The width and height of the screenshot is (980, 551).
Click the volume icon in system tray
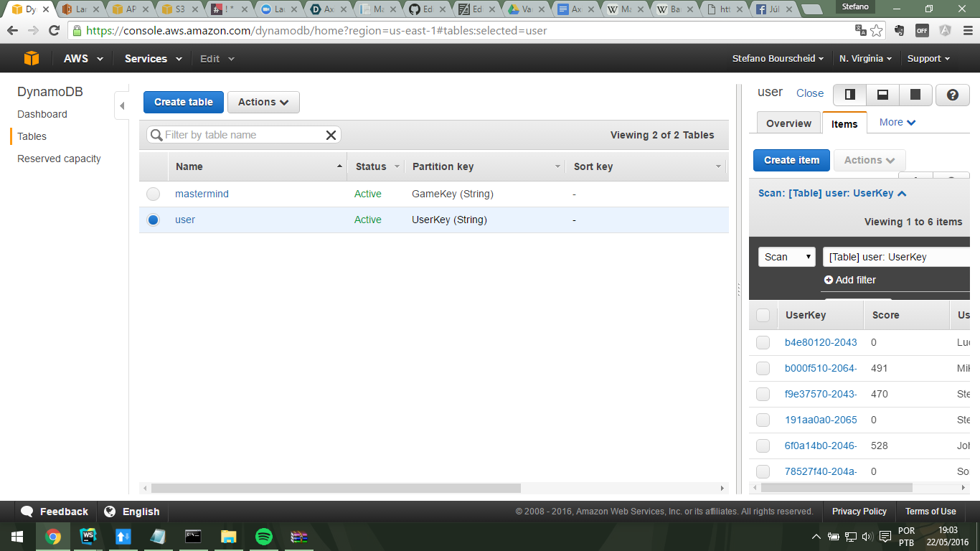[867, 537]
